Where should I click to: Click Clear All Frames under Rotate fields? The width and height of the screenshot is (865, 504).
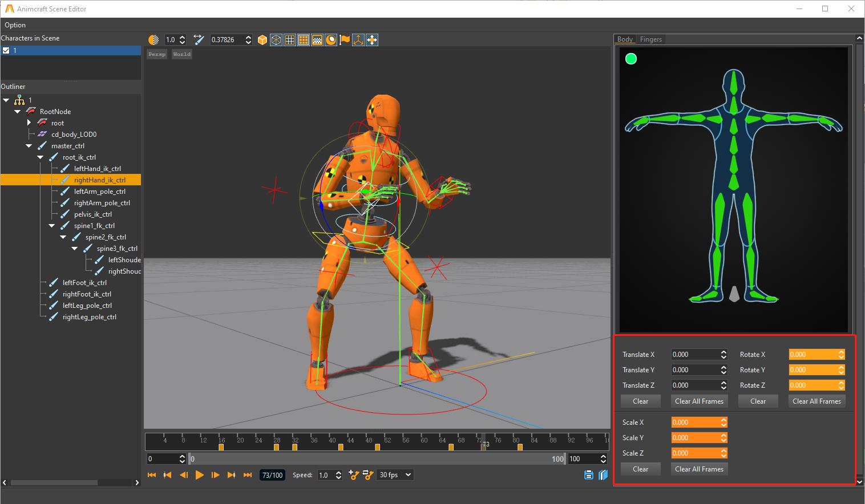click(x=817, y=401)
